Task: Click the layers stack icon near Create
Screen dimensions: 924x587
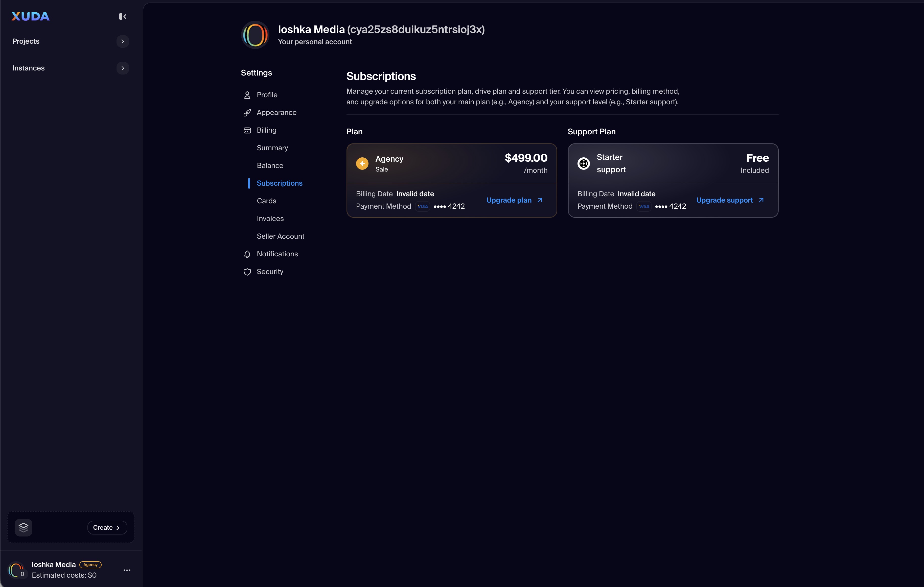Action: click(24, 527)
